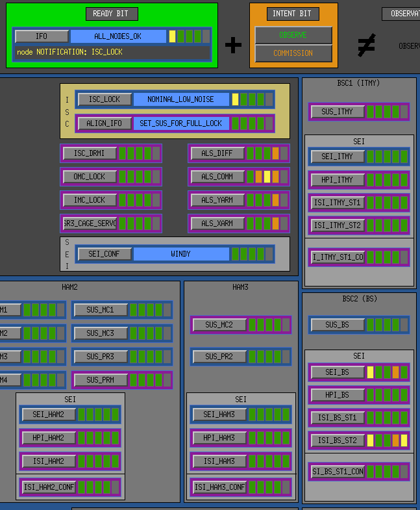Open the HPI_ITMY node
The height and width of the screenshot is (510, 420).
[338, 180]
